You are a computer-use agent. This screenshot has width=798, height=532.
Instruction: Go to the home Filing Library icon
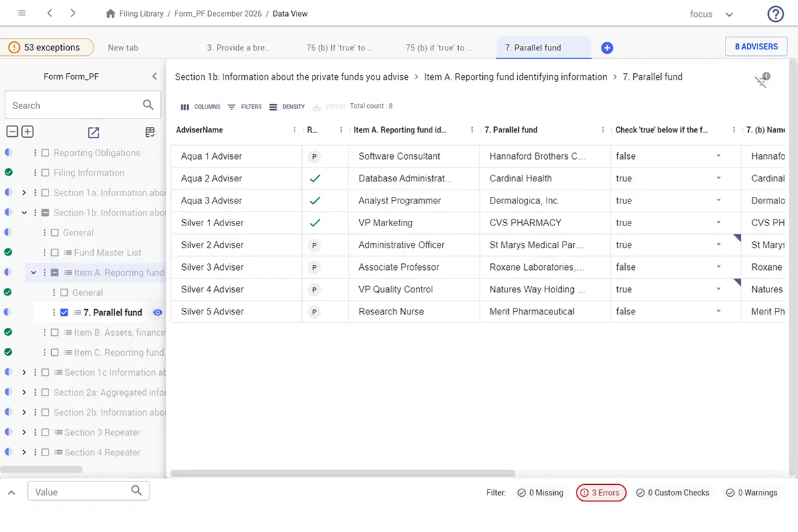(x=110, y=13)
